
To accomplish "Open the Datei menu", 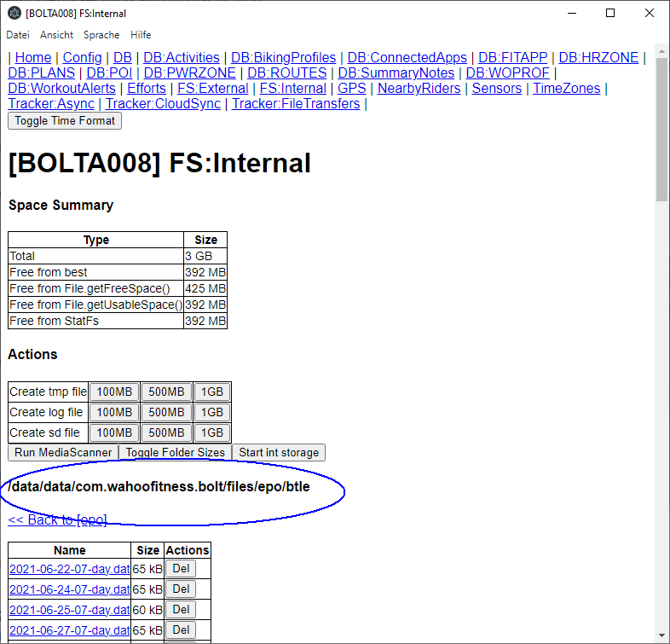I will pyautogui.click(x=18, y=35).
